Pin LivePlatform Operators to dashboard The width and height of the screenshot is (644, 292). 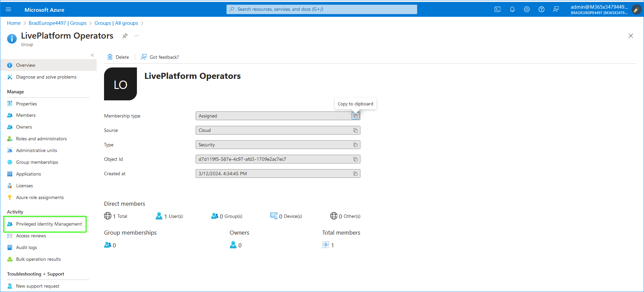(125, 36)
